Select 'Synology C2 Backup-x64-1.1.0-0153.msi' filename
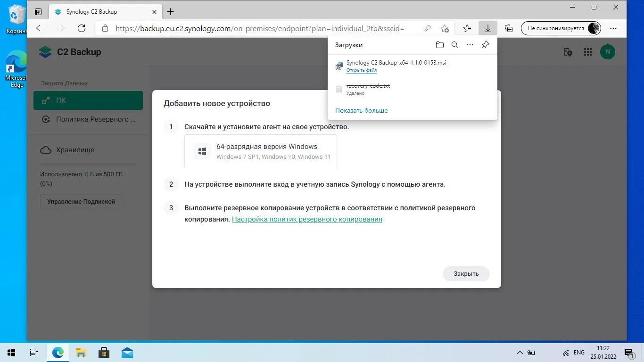The image size is (644, 362). pos(396,62)
